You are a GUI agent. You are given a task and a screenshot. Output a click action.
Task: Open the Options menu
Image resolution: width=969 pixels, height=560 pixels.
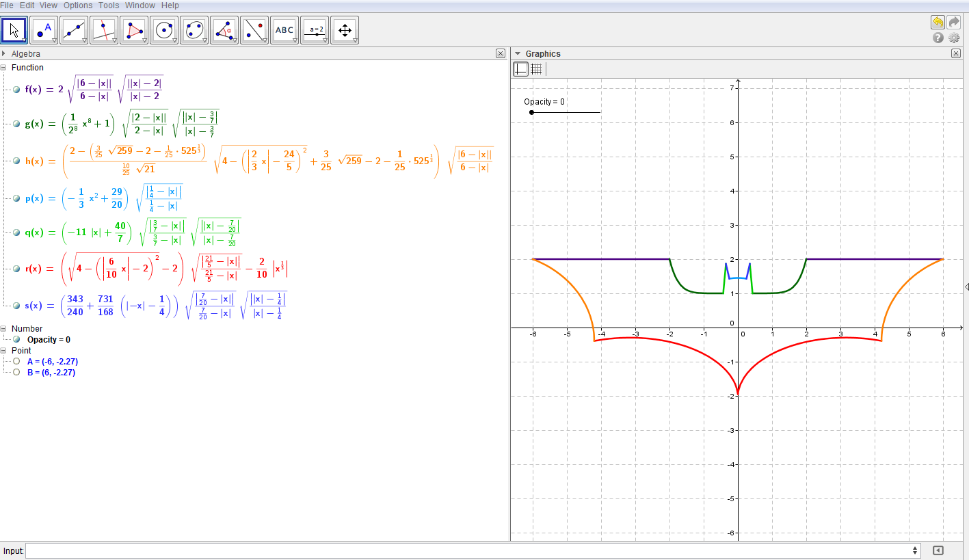click(x=77, y=5)
